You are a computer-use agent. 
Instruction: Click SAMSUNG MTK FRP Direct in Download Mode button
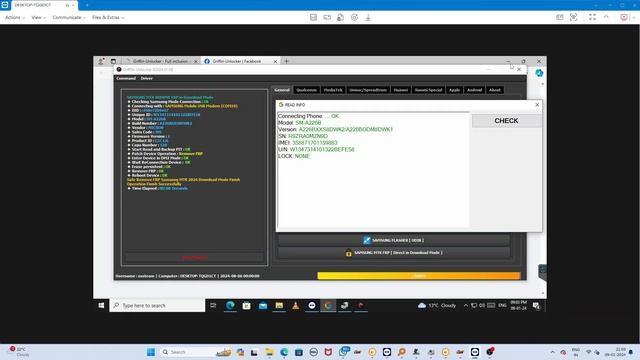(394, 253)
